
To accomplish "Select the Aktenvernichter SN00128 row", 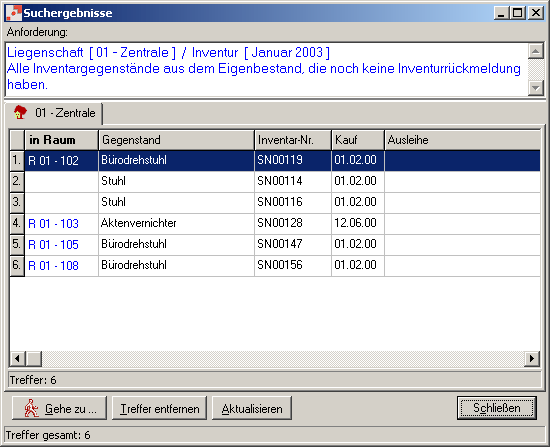I will (275, 224).
